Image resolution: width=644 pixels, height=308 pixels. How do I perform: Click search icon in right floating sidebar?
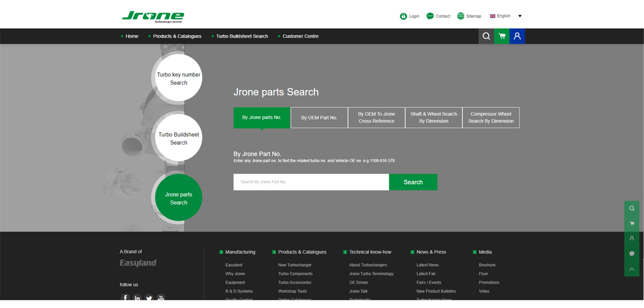point(632,208)
